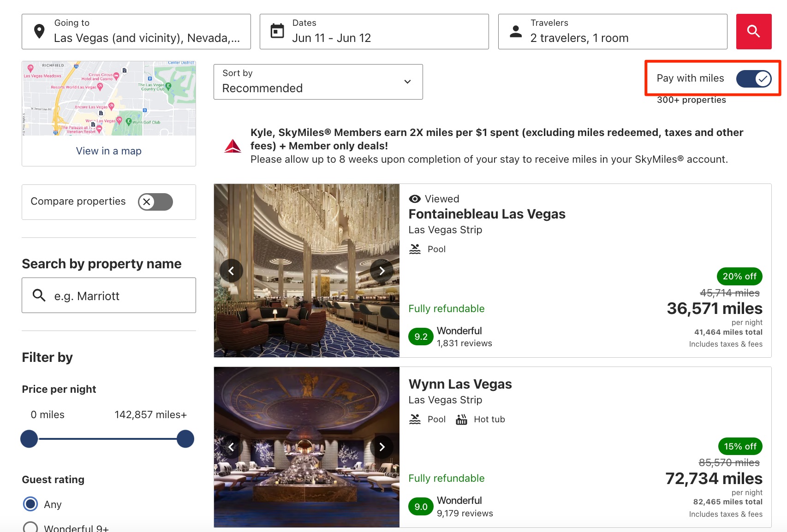Click the maximum price slider handle
787x532 pixels.
(x=185, y=439)
